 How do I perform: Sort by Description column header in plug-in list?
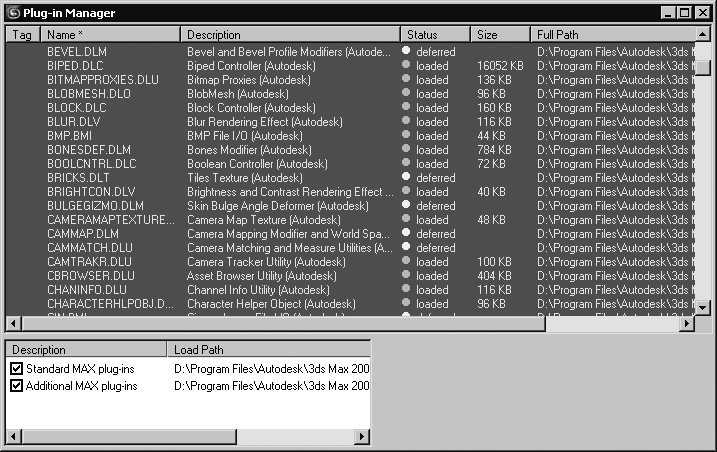[x=290, y=35]
